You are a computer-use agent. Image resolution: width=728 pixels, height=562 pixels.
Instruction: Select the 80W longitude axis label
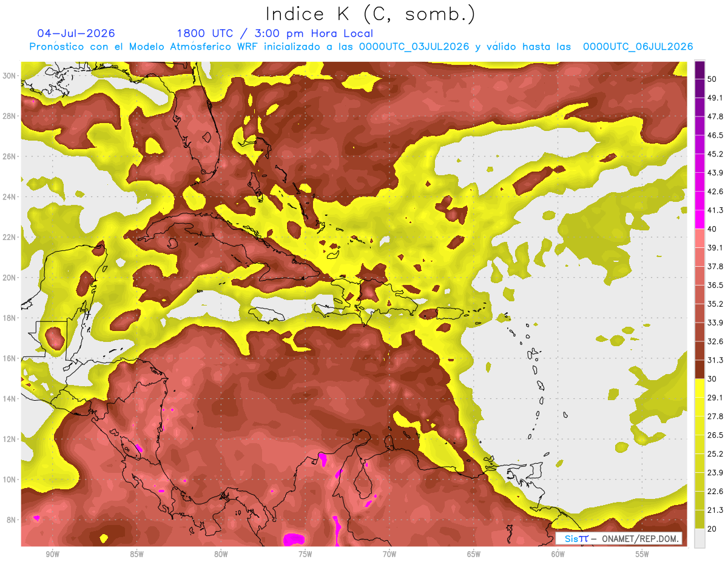221,555
